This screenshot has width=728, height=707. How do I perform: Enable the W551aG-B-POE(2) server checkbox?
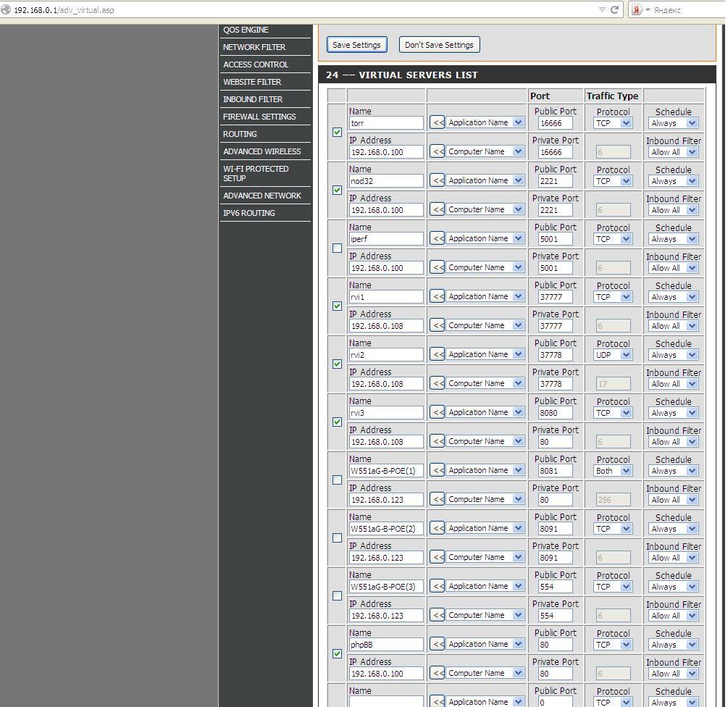tap(338, 538)
